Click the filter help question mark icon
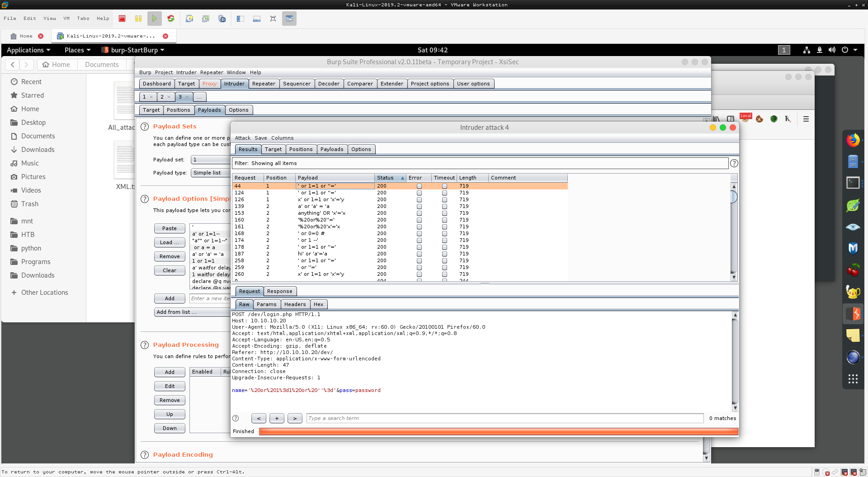The image size is (868, 477). pos(734,163)
